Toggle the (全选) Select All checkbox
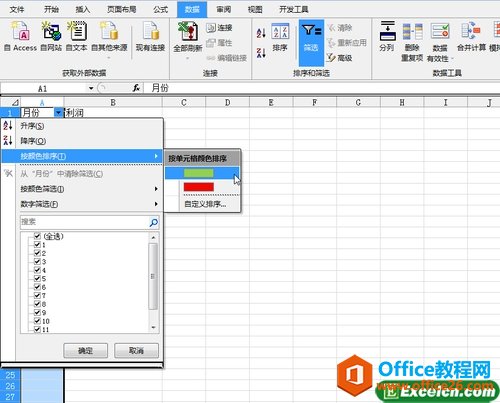Viewport: 500px width, 403px height. point(37,236)
